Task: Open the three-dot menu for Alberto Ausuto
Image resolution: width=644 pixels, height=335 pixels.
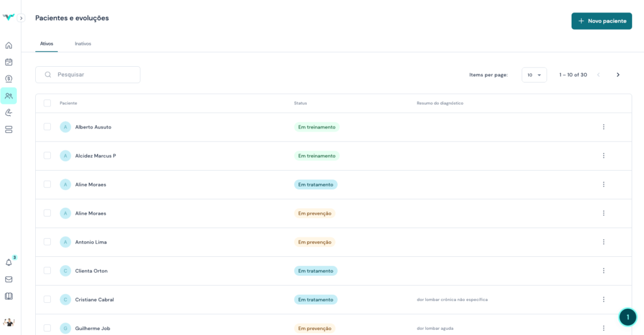Action: coord(603,127)
